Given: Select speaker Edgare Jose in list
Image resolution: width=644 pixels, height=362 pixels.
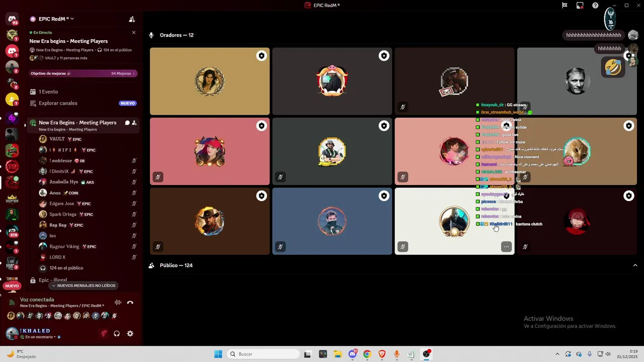Looking at the screenshot, I should click(88, 204).
